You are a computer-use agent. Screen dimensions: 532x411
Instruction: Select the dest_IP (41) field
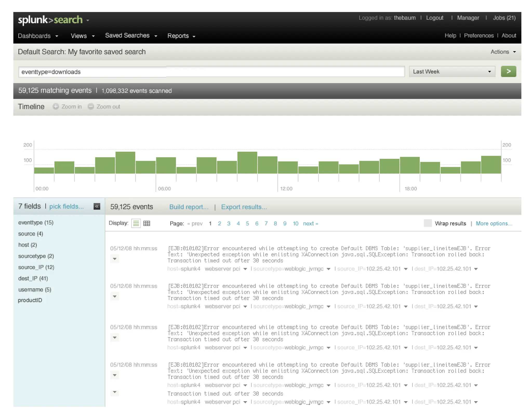tap(33, 278)
